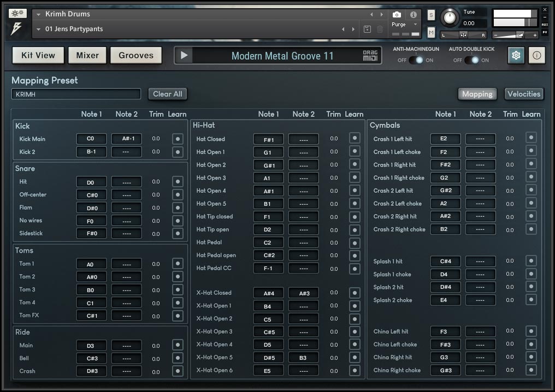The width and height of the screenshot is (555, 392).
Task: Open the Grooves tab
Action: tap(136, 56)
